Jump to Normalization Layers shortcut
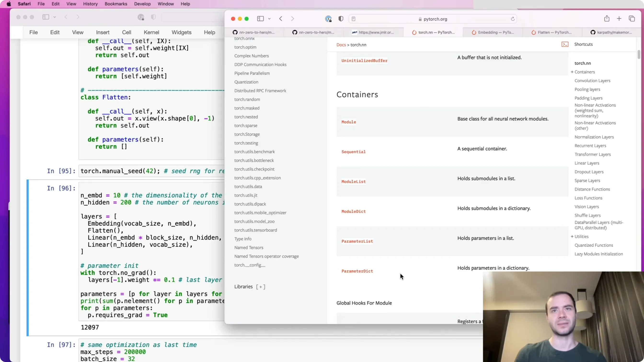Image resolution: width=644 pixels, height=362 pixels. [594, 137]
